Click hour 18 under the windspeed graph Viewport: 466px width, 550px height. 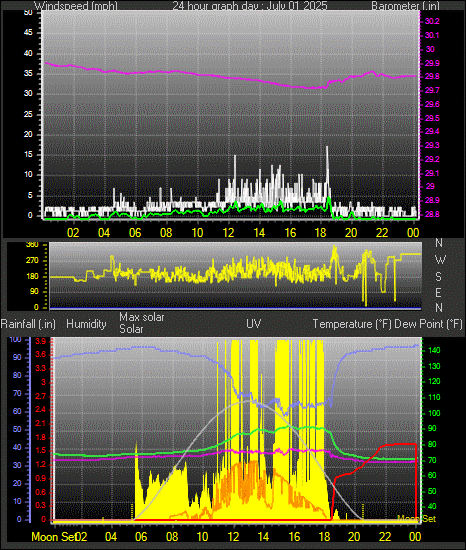[x=321, y=233]
